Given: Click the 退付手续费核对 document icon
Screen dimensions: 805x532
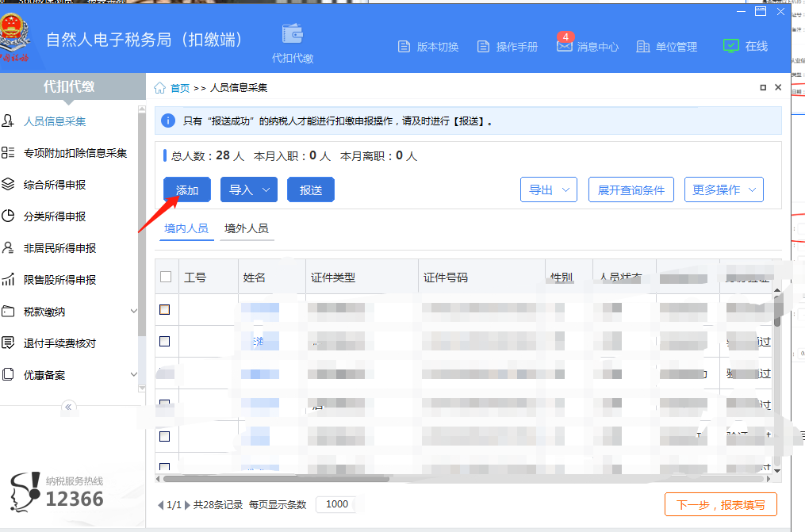Looking at the screenshot, I should (8, 343).
